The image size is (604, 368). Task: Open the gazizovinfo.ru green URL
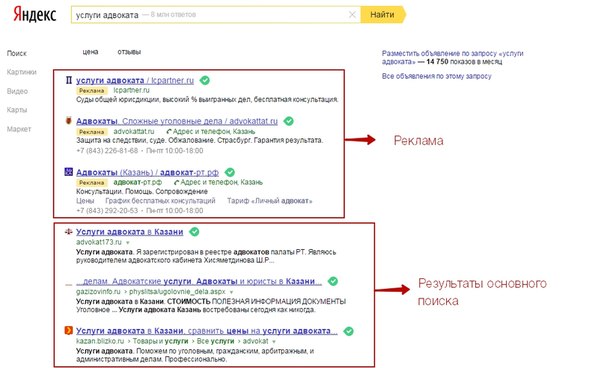pos(98,291)
